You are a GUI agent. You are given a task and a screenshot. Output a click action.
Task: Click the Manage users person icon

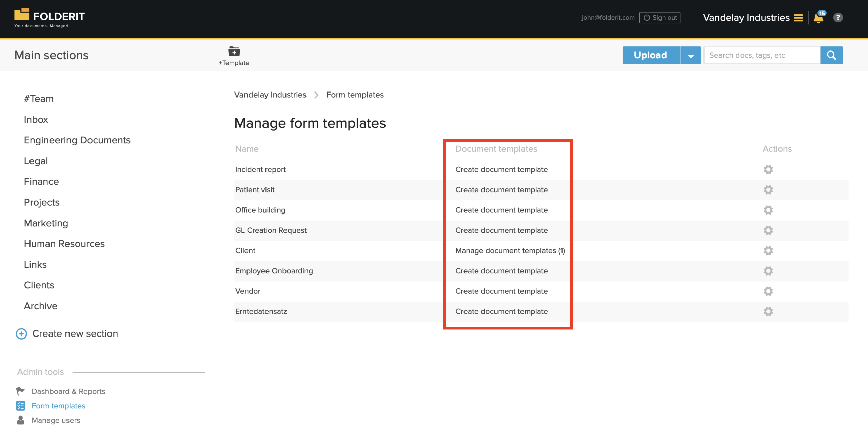(x=20, y=420)
